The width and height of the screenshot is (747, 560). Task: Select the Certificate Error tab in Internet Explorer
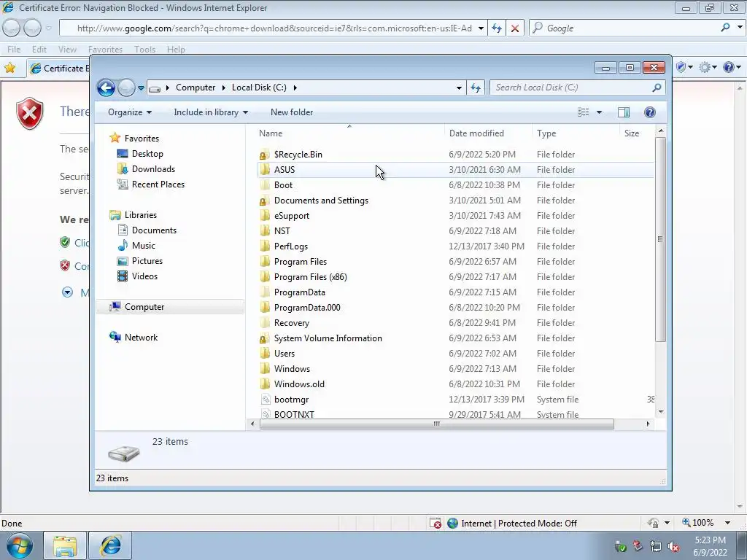pyautogui.click(x=58, y=68)
